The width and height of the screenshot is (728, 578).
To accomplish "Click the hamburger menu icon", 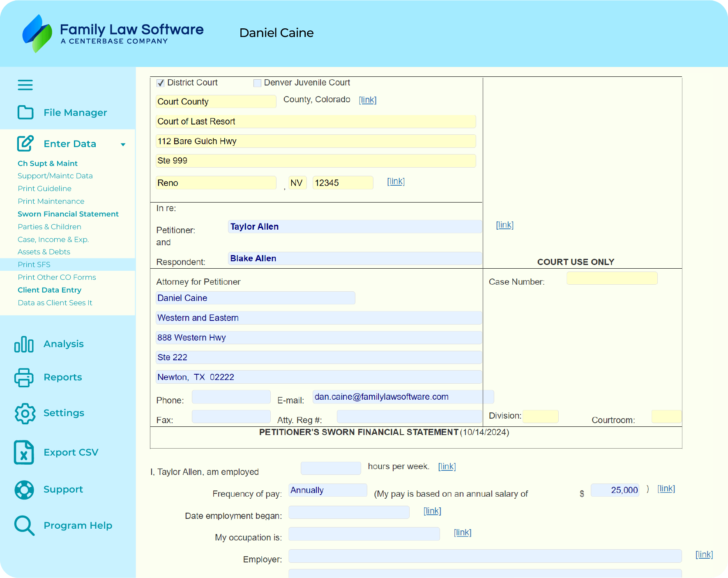I will coord(25,85).
